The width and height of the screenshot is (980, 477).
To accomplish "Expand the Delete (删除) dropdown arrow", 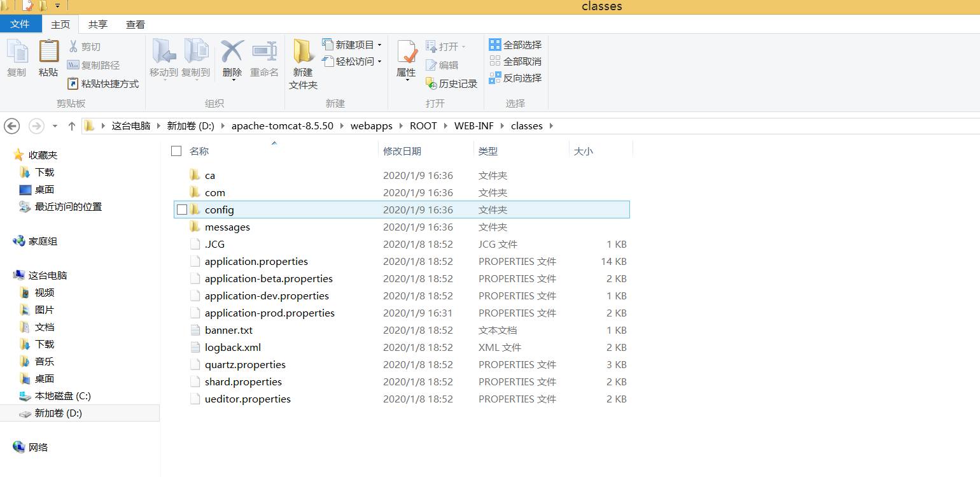I will 233,80.
